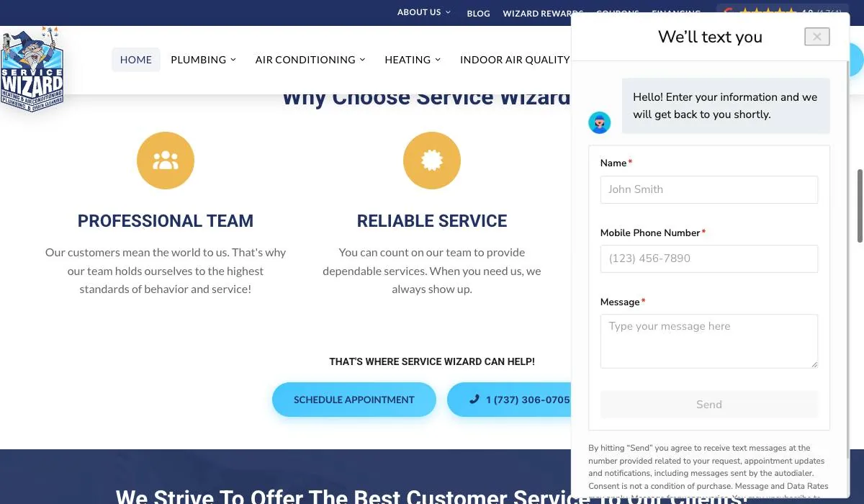The height and width of the screenshot is (504, 864).
Task: Click the 'You can count on our team' paragraph
Action: click(432, 271)
